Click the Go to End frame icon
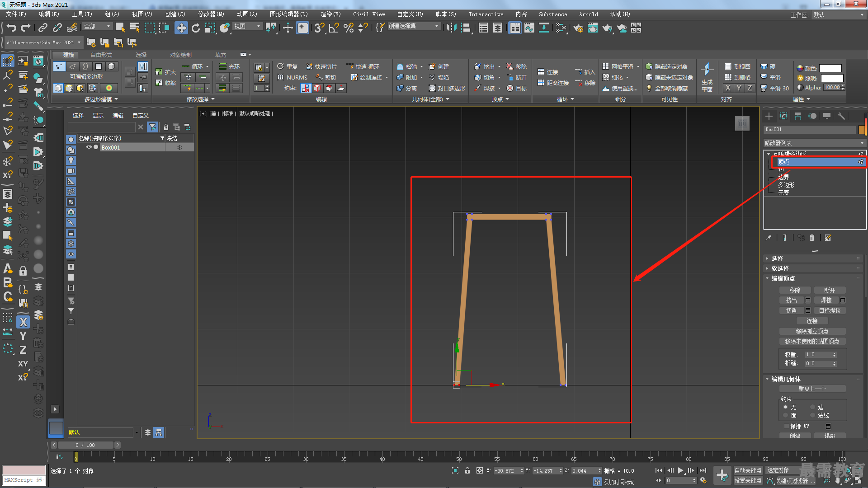This screenshot has width=868, height=488. tap(703, 470)
